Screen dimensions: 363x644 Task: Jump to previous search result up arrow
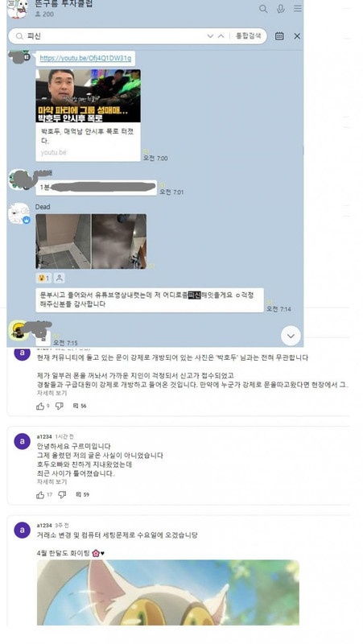coord(221,36)
